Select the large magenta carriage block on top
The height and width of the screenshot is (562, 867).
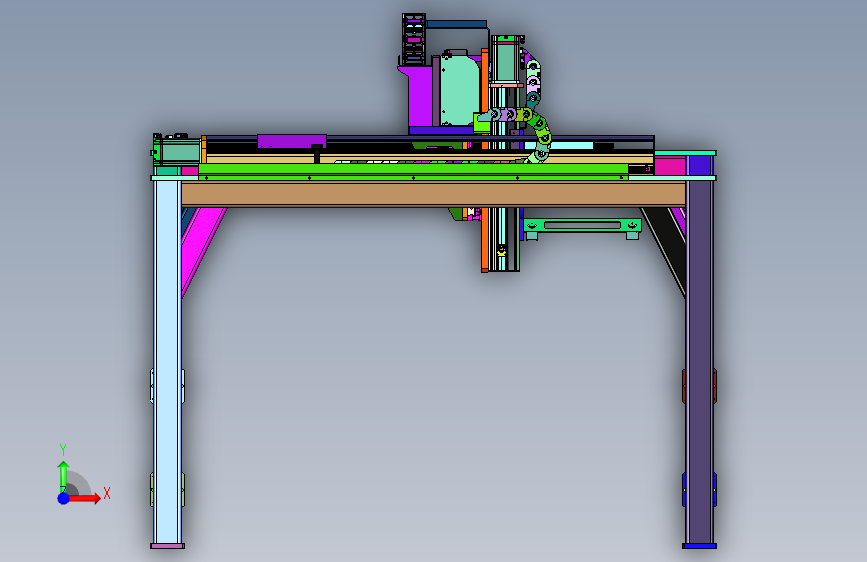tap(419, 97)
